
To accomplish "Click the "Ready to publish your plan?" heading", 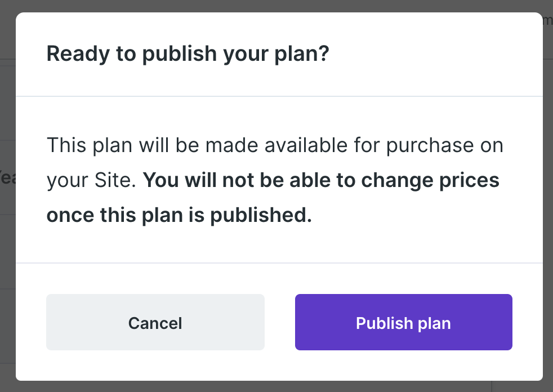I will point(188,54).
